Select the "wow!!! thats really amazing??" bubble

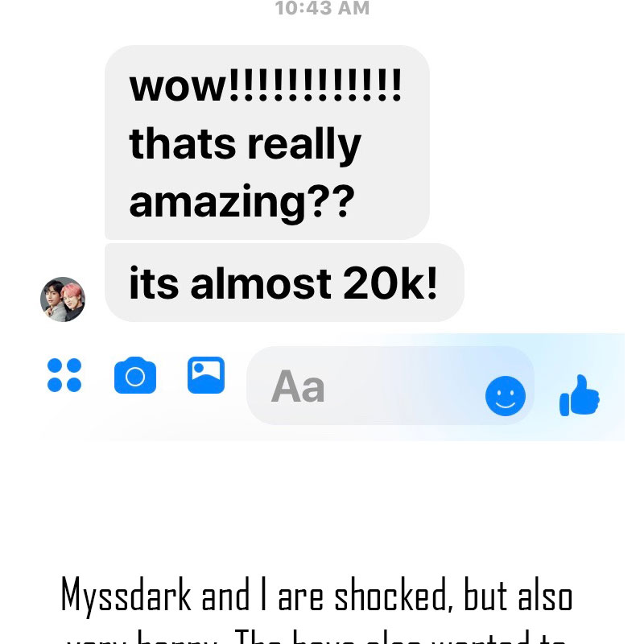[267, 142]
